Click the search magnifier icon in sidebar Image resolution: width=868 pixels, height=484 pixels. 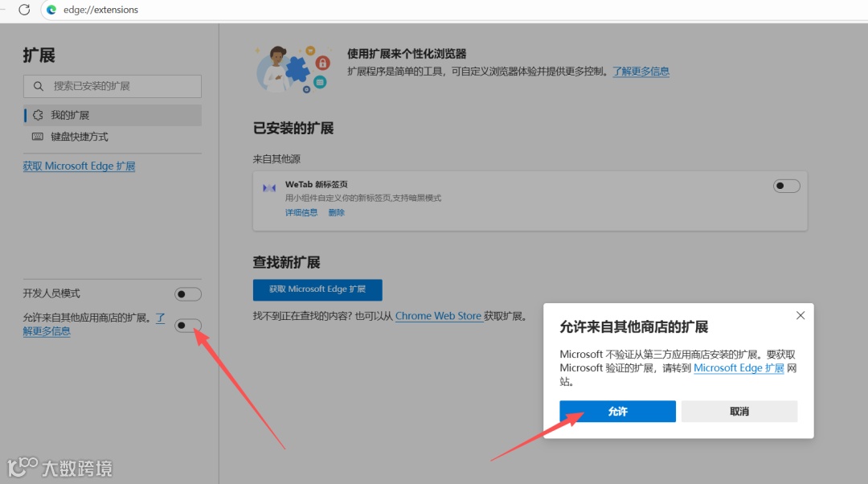coord(39,86)
